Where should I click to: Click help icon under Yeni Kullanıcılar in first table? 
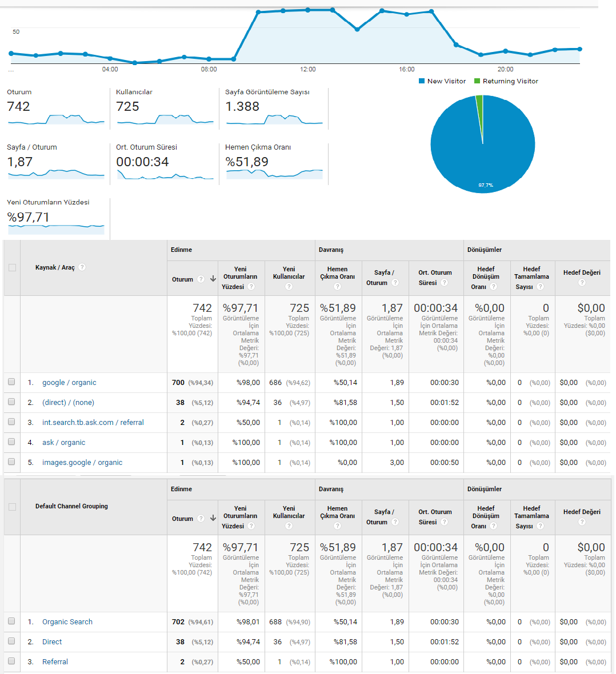click(x=289, y=286)
